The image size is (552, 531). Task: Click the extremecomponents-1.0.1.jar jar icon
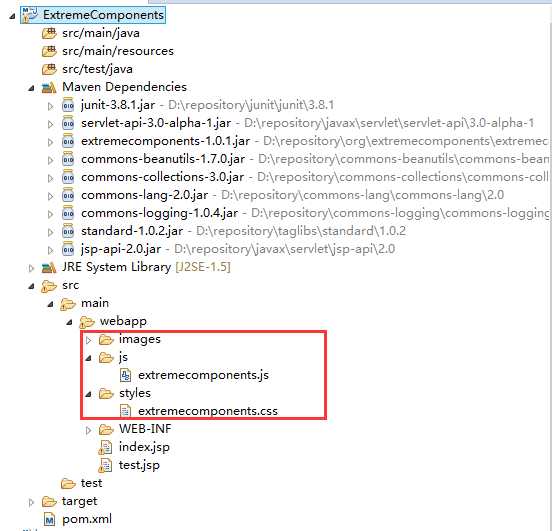coord(68,141)
